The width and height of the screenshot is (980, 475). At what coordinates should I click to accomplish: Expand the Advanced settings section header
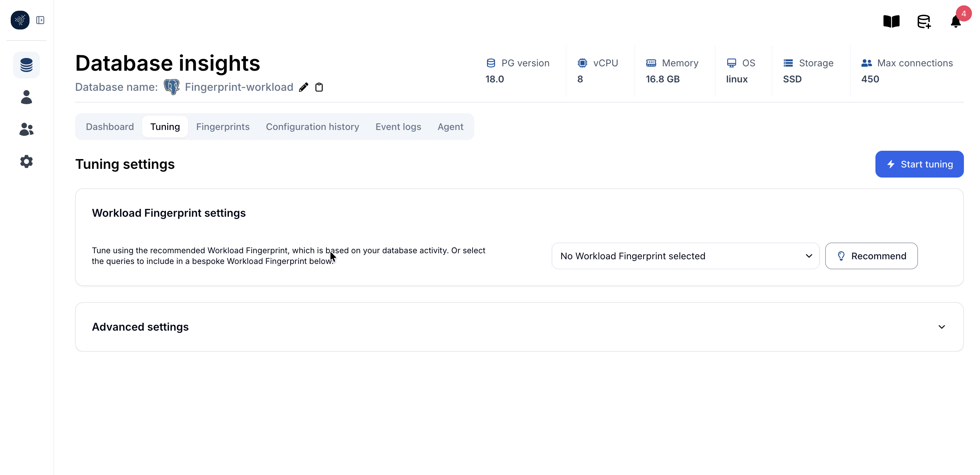coord(140,327)
